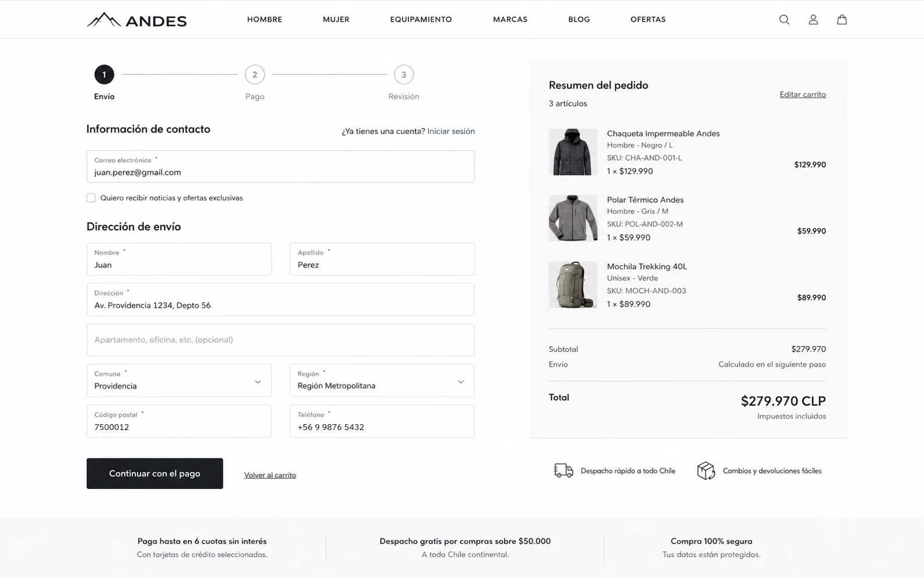Click the Mochila Trekking 40L title
This screenshot has width=924, height=578.
(647, 266)
